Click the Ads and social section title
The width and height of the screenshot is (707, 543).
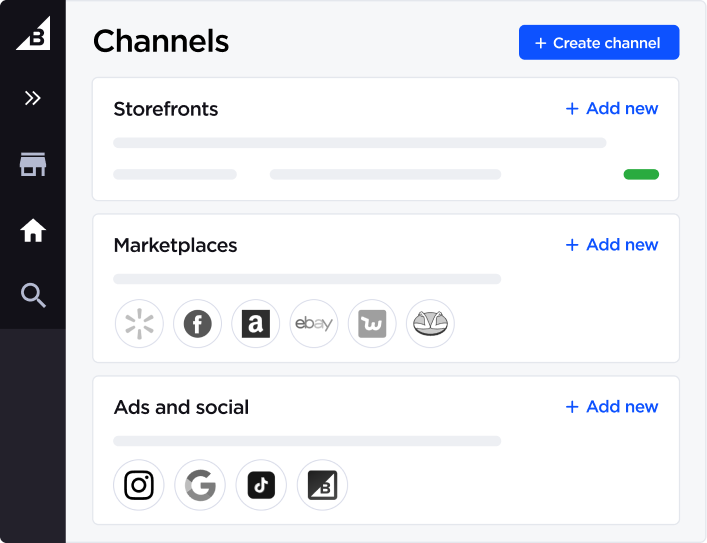tap(181, 407)
